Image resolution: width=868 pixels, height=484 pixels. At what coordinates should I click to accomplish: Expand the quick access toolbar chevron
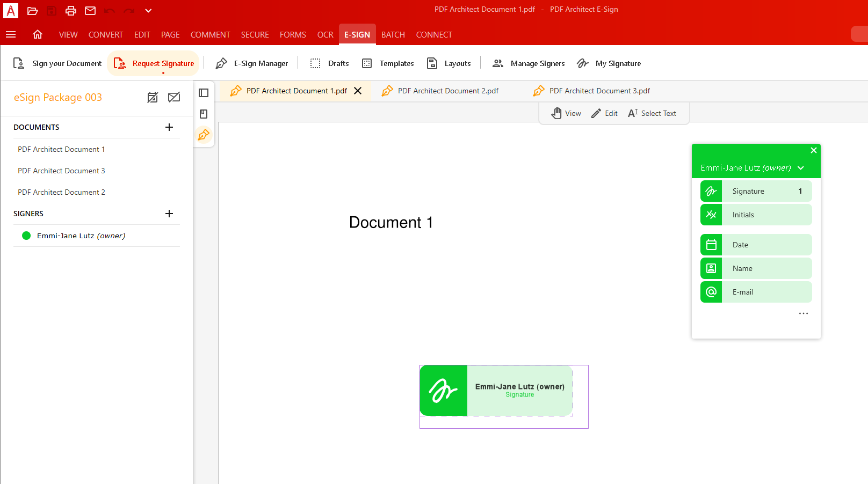pyautogui.click(x=148, y=10)
